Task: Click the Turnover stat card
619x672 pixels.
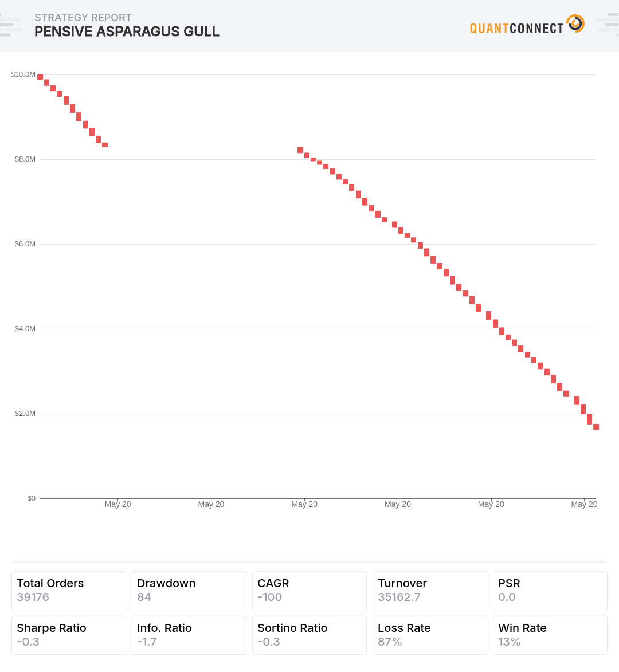Action: tap(430, 591)
